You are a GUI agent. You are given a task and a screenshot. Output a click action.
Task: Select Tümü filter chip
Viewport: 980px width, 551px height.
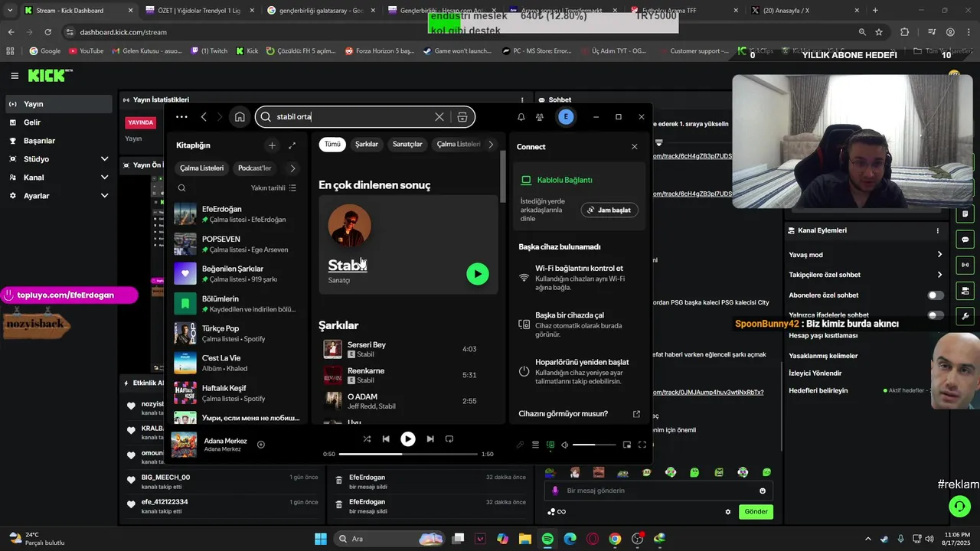click(x=332, y=144)
